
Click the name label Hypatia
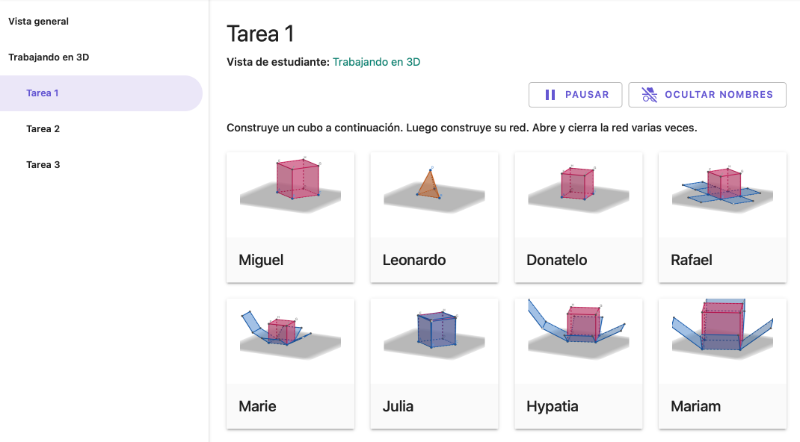click(552, 406)
